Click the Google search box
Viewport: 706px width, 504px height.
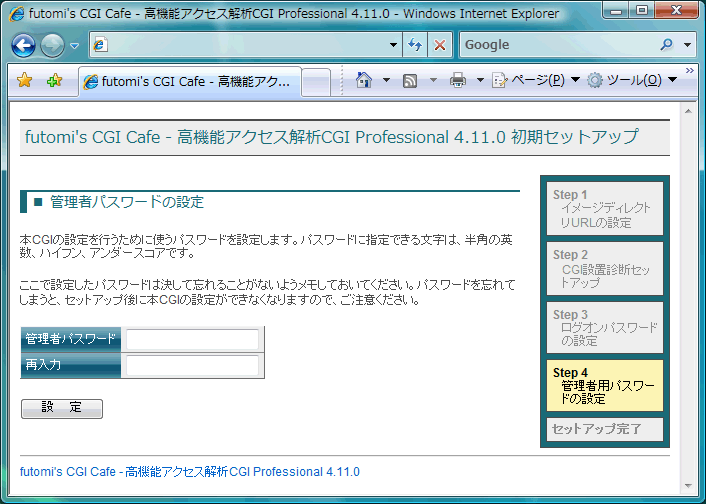pyautogui.click(x=558, y=45)
